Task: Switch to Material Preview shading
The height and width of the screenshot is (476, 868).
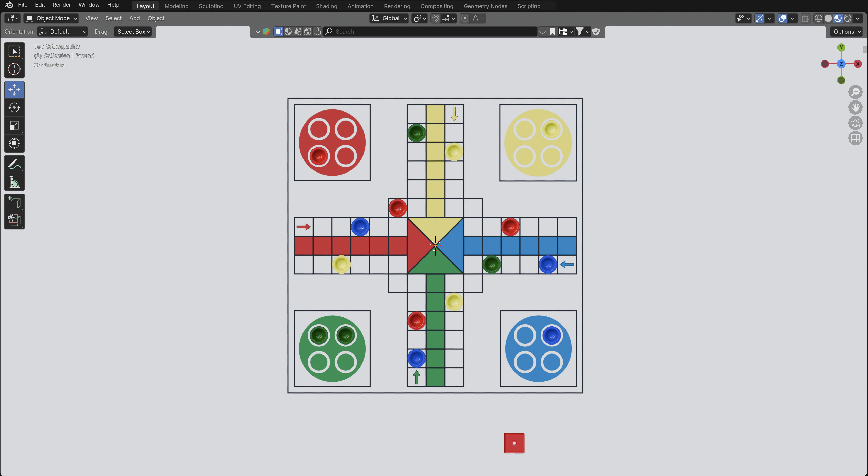Action: pyautogui.click(x=838, y=18)
